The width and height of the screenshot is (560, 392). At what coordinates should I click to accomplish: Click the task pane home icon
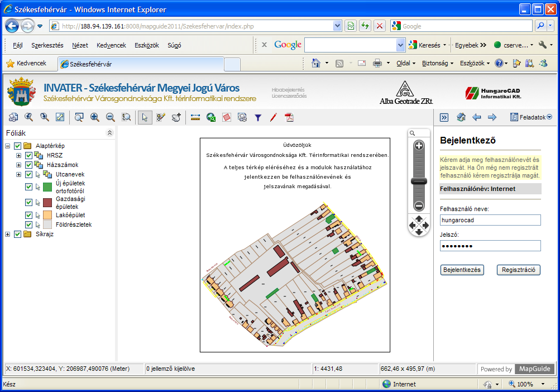click(x=461, y=117)
